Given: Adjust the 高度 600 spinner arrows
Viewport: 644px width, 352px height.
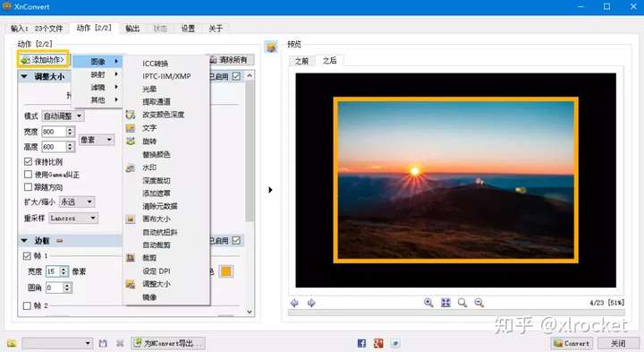Looking at the screenshot, I should point(71,147).
